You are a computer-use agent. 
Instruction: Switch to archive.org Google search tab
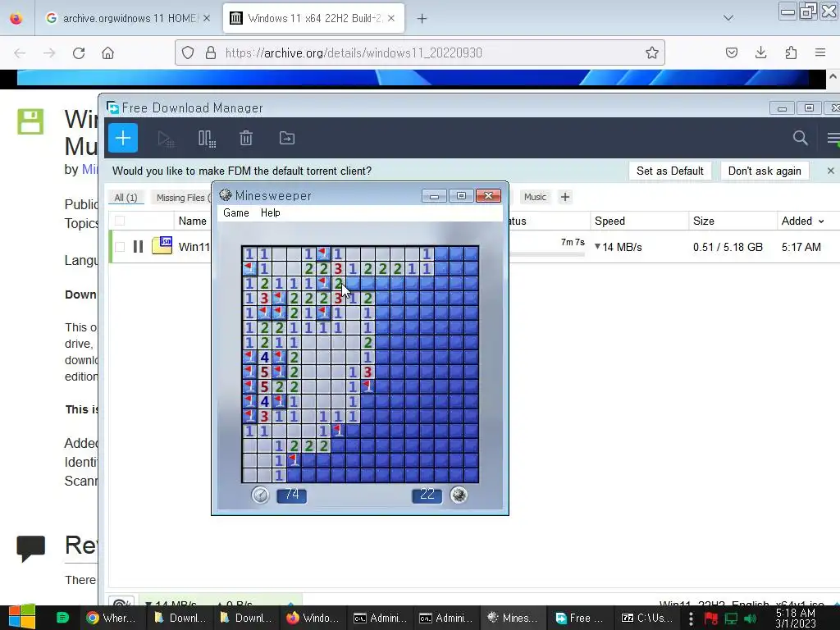point(127,18)
